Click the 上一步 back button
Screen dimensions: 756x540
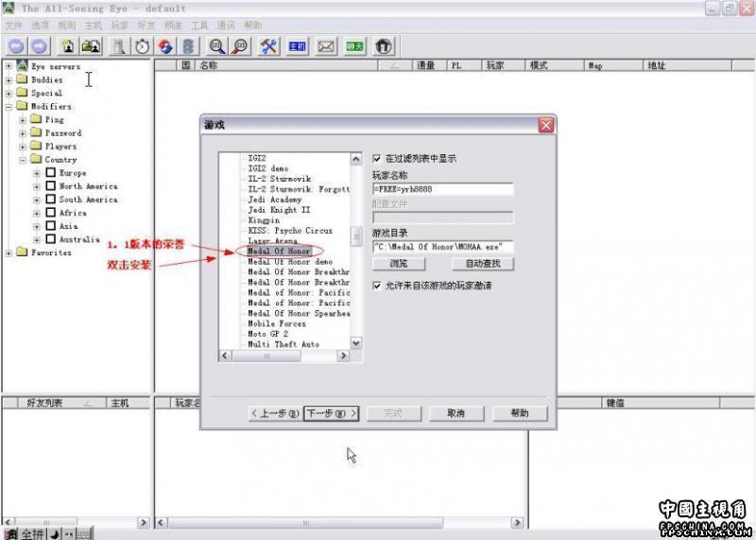[x=275, y=413]
